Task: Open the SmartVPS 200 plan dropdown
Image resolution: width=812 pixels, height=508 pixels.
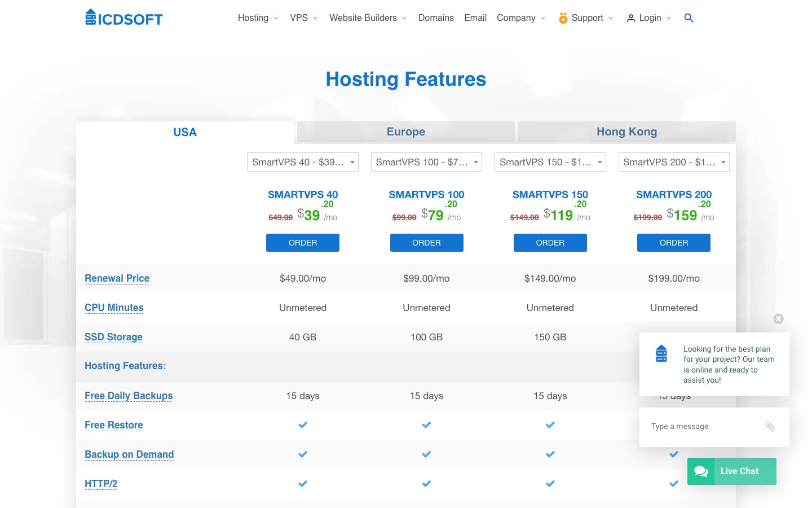Action: click(x=674, y=162)
